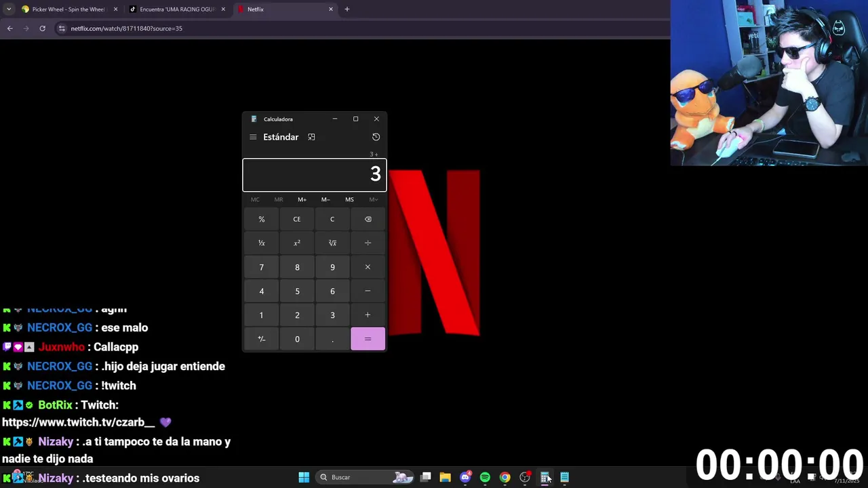Image resolution: width=868 pixels, height=488 pixels.
Task: Open browser tab search dropdown
Action: point(9,9)
